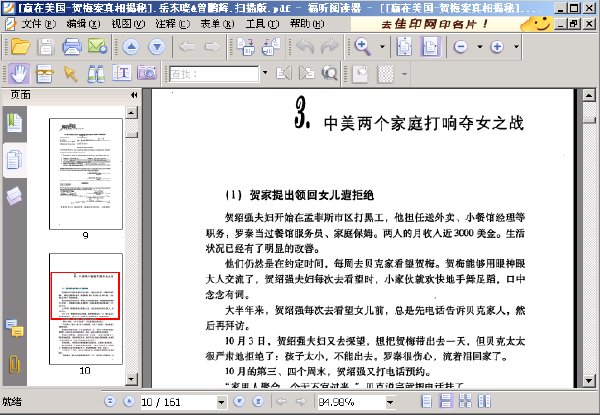Open the Layers panel in sidebar

click(15, 196)
